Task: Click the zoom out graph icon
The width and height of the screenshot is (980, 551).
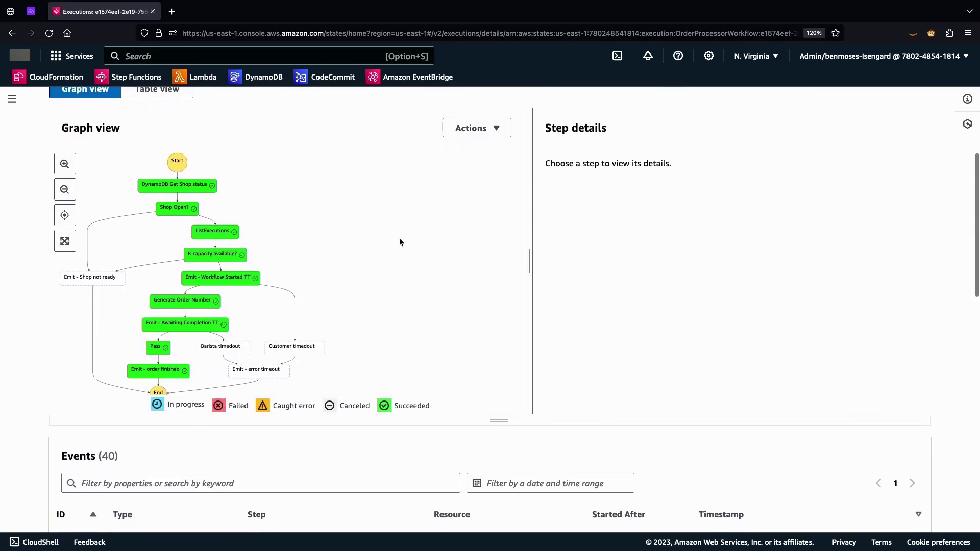Action: pos(65,190)
